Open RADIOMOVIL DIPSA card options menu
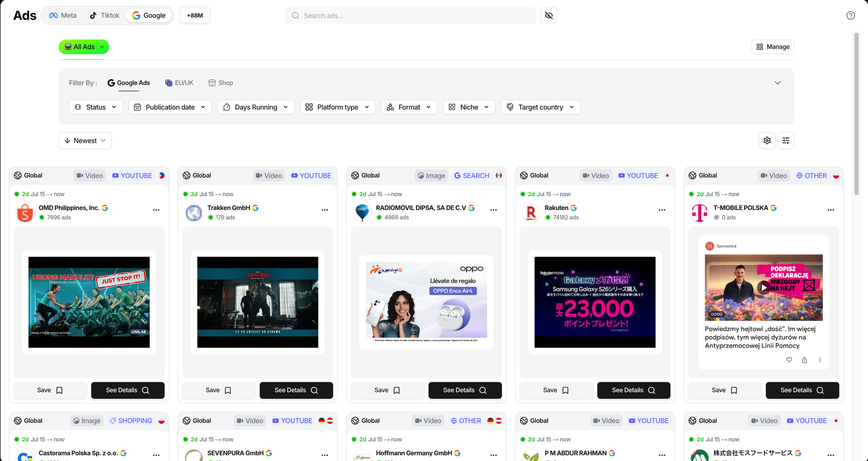 494,210
